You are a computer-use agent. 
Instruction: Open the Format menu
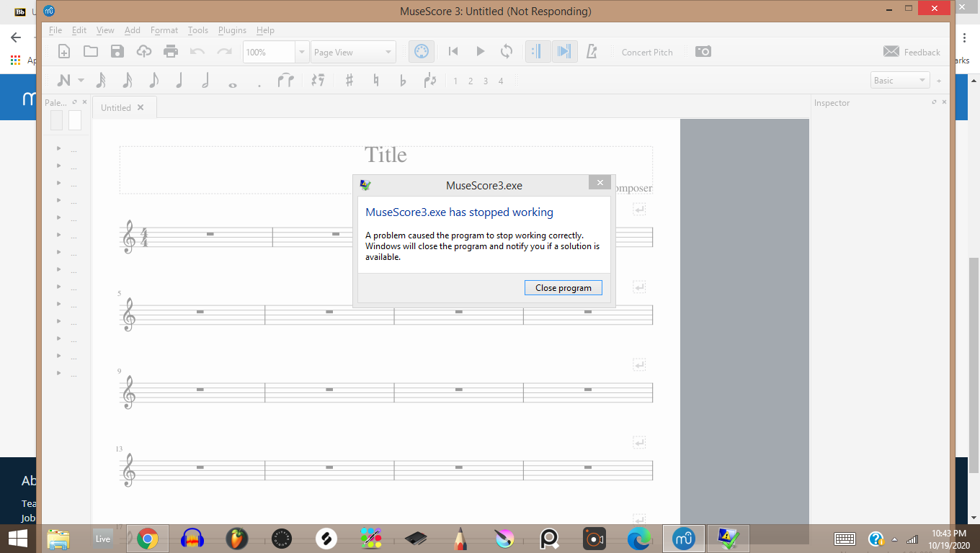click(x=164, y=30)
